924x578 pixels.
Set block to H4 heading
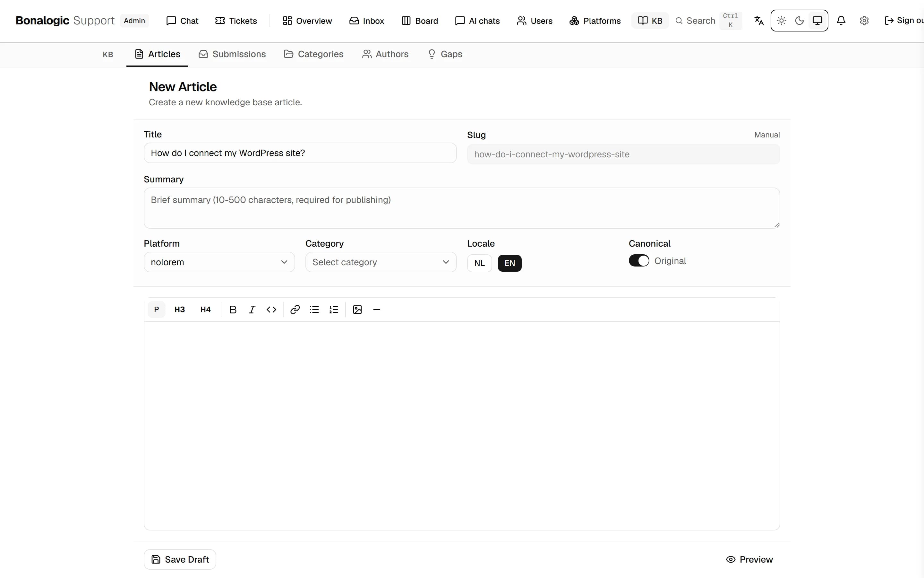tap(205, 309)
